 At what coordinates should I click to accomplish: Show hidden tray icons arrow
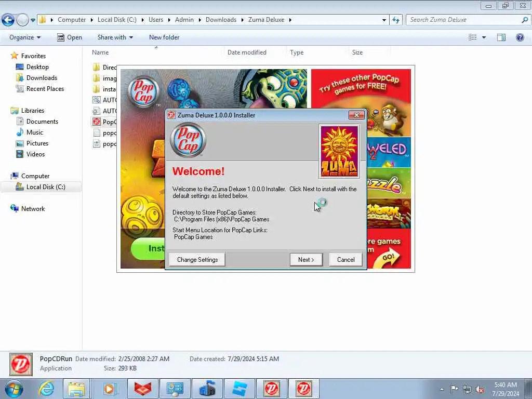pyautogui.click(x=442, y=389)
